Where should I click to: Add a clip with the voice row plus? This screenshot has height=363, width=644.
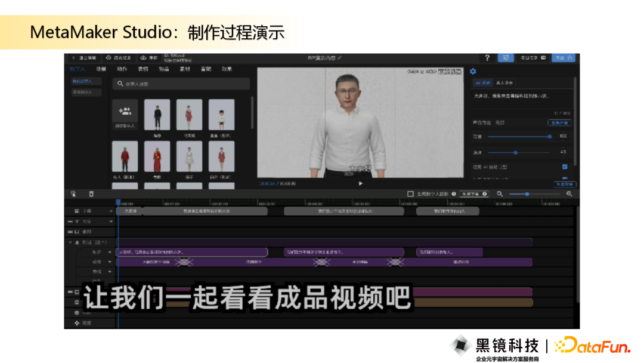(x=110, y=252)
